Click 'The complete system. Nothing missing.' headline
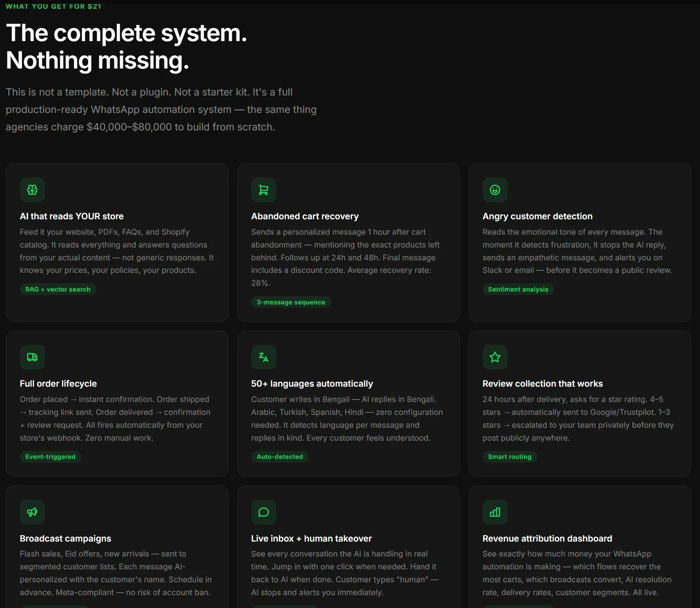Viewport: 700px width, 608px height. point(127,47)
